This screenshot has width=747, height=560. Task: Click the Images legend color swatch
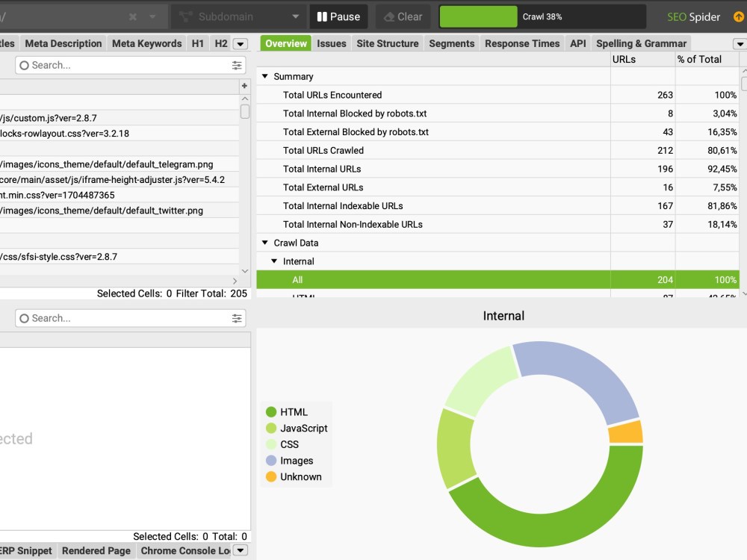click(271, 461)
